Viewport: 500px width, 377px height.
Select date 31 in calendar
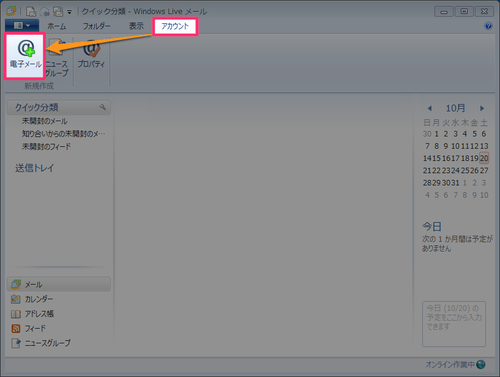455,183
